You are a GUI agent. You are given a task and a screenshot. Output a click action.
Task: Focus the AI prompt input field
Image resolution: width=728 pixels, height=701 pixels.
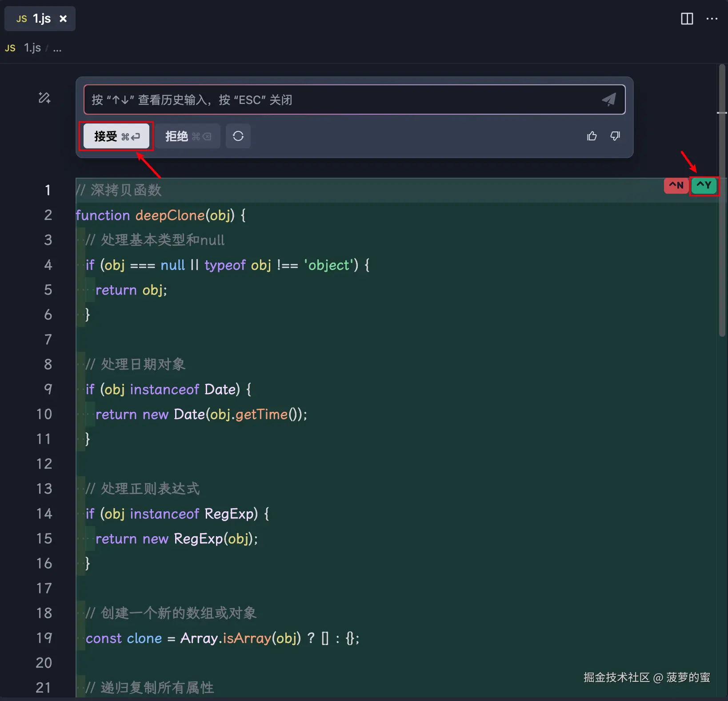[x=354, y=100]
